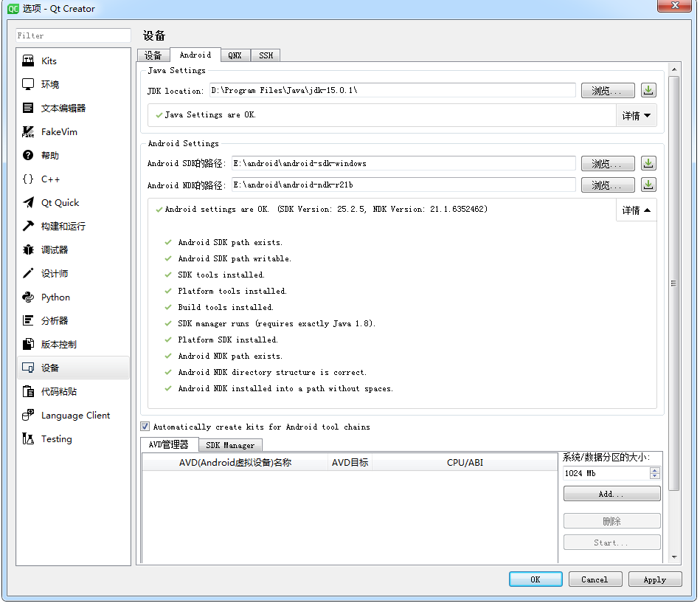Viewport: 700px width, 606px height.
Task: Increase the partition size spinner value
Action: click(654, 470)
